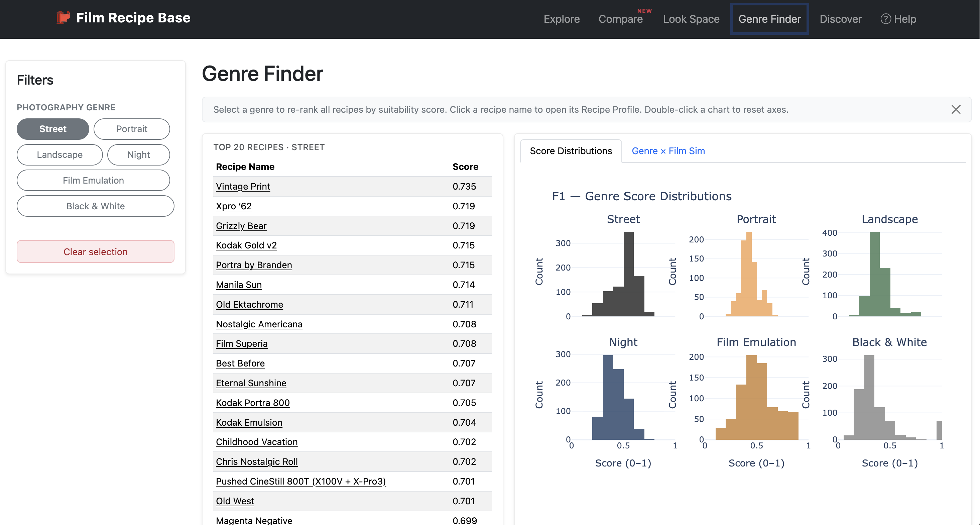Open the Chris Nostalgic Roll recipe
The image size is (980, 525).
click(x=256, y=462)
